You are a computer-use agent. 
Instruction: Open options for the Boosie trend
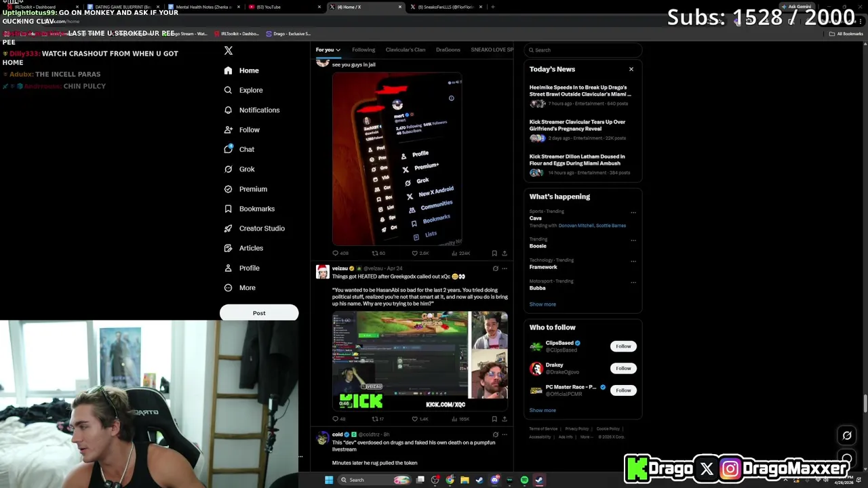point(633,240)
